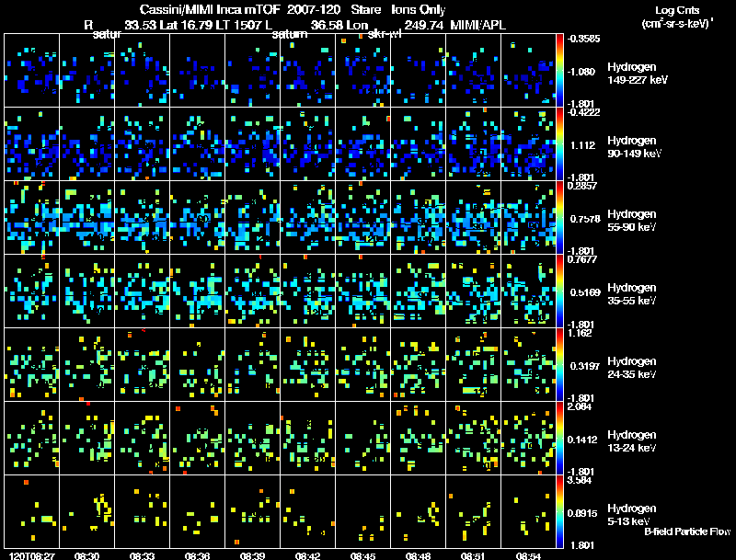Click the 'B-field Particle Flow' caption
This screenshot has height=560, width=736.
pyautogui.click(x=687, y=531)
